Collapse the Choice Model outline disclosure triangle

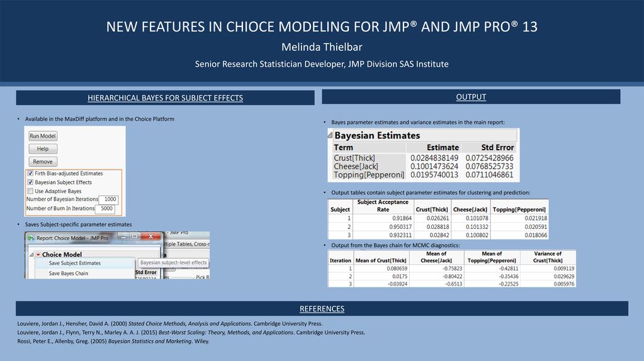pyautogui.click(x=31, y=255)
